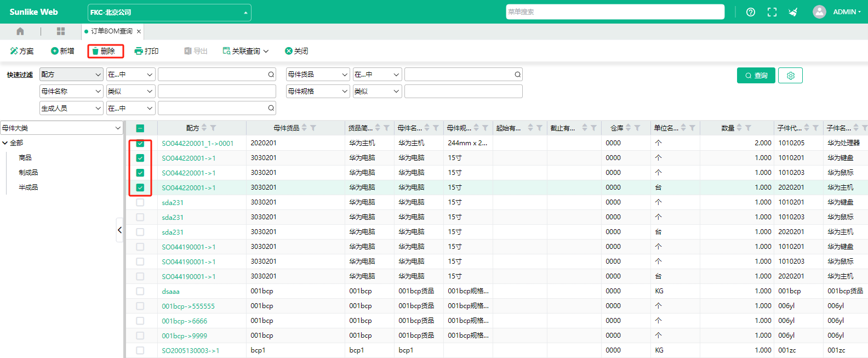Click search icon in 生成人员 value field

271,109
